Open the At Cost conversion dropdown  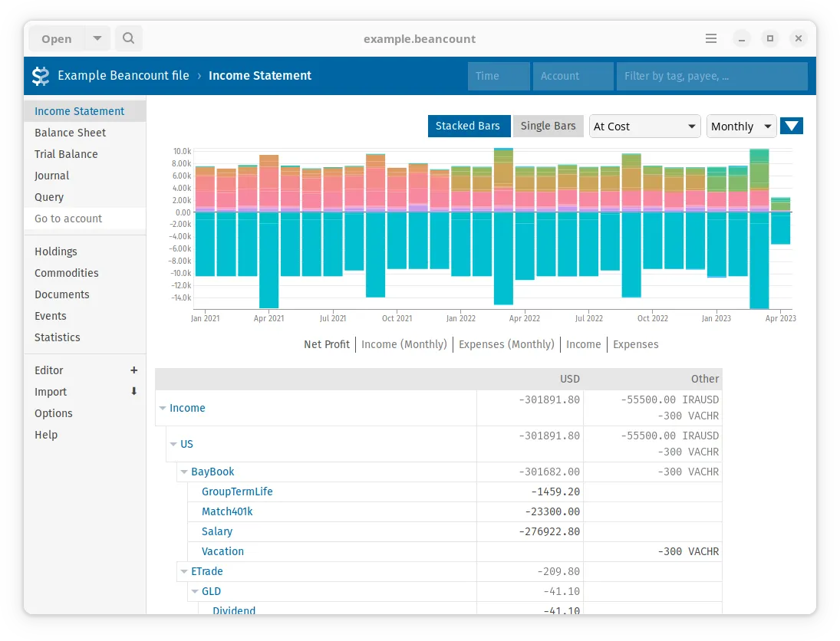tap(644, 127)
